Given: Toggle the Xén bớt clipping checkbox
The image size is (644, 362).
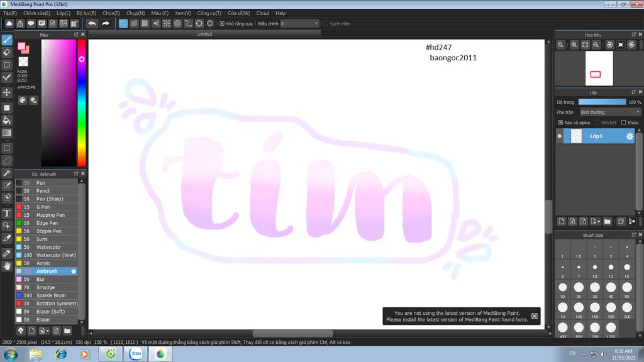Looking at the screenshot, I should coord(597,123).
